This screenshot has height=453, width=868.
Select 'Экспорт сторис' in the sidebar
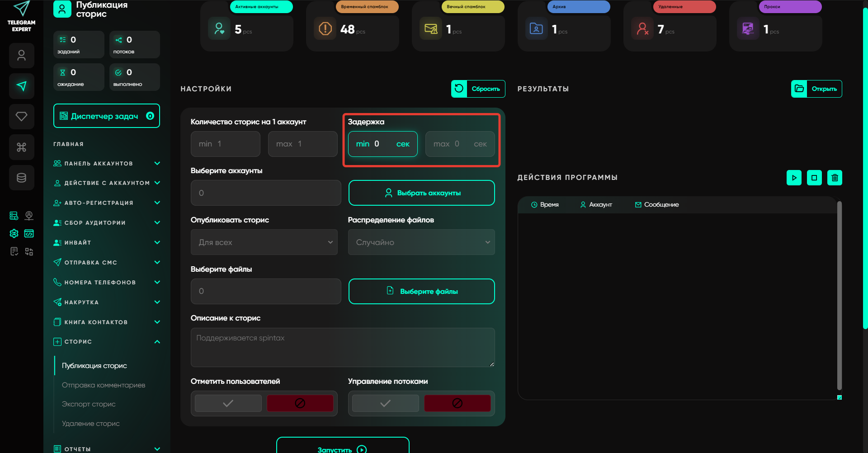(x=89, y=404)
